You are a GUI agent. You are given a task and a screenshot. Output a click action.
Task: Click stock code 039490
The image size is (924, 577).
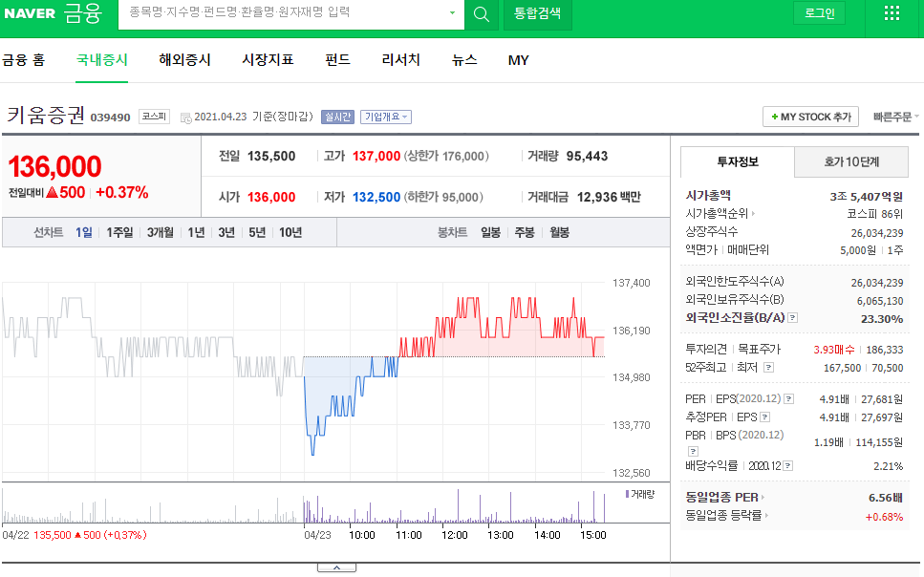tap(110, 118)
